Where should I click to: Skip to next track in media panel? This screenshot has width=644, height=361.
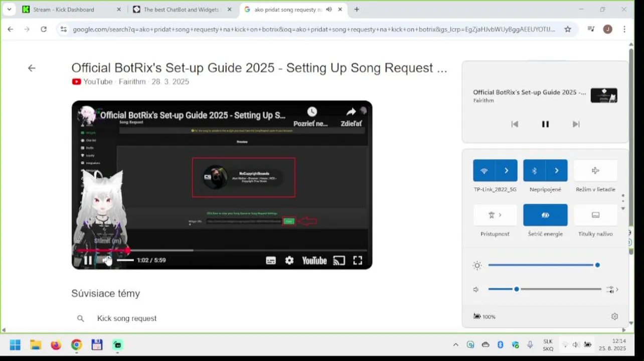coord(576,124)
